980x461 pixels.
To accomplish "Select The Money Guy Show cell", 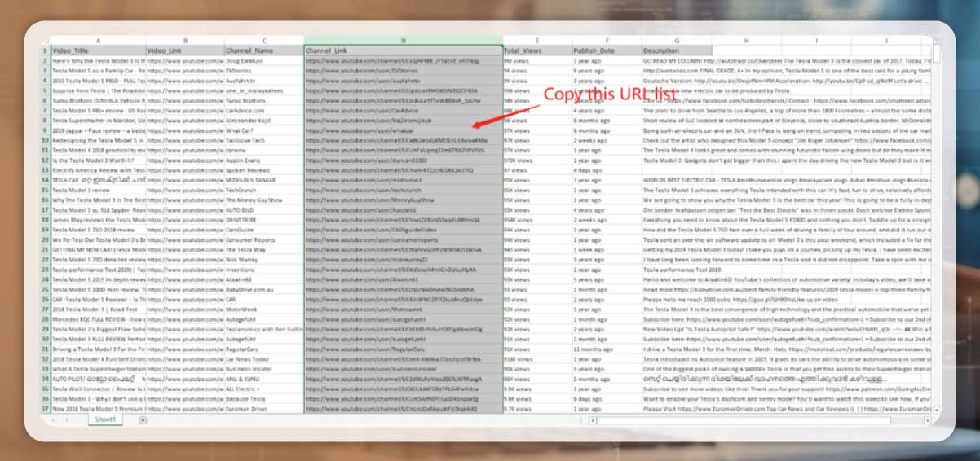I will (x=264, y=200).
